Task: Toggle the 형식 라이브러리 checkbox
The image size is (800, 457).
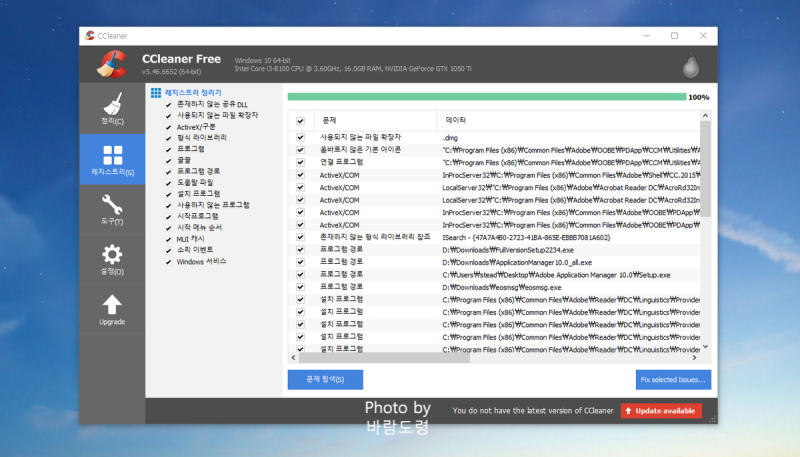Action: [168, 138]
